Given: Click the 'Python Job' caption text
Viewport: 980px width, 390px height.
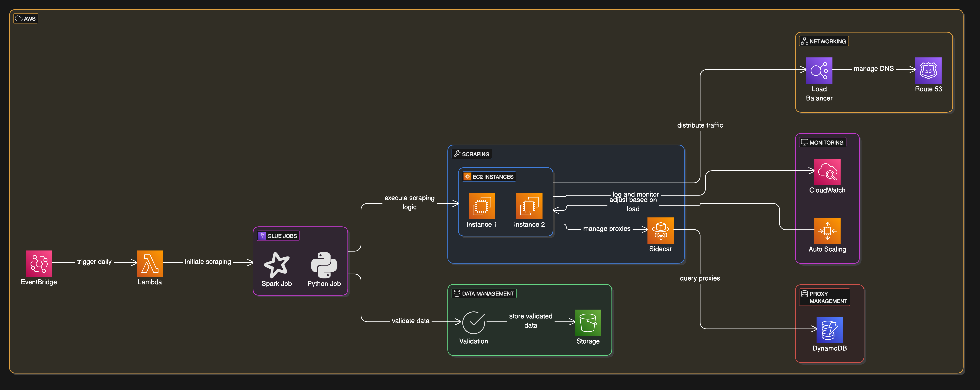Looking at the screenshot, I should [324, 284].
